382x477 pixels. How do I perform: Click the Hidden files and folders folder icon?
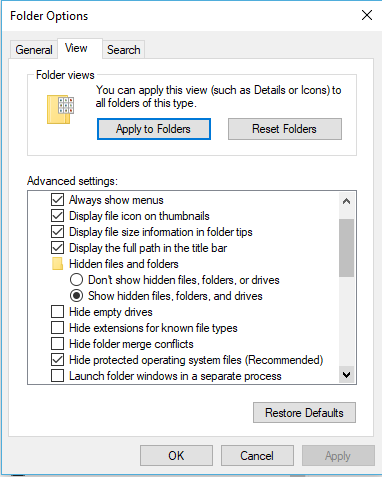click(x=57, y=264)
